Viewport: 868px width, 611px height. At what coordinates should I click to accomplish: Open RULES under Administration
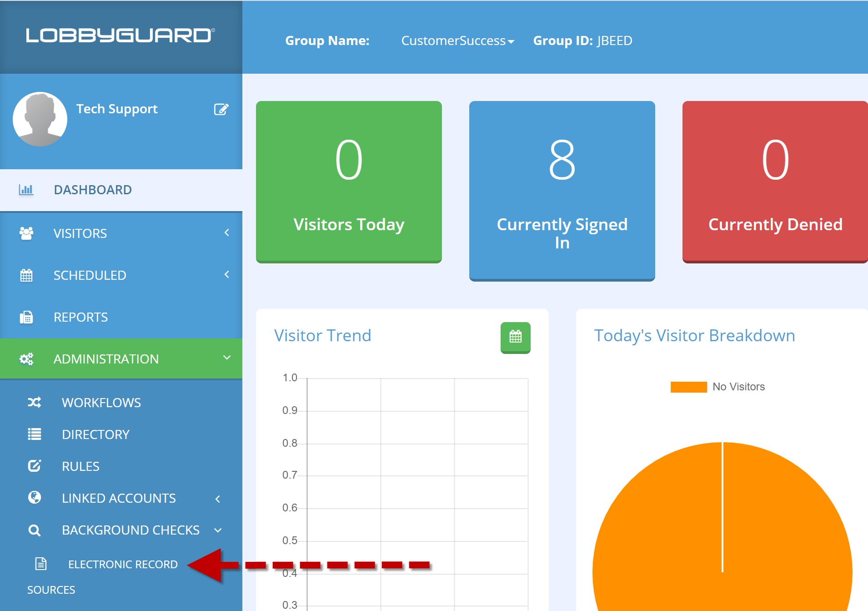pyautogui.click(x=80, y=466)
